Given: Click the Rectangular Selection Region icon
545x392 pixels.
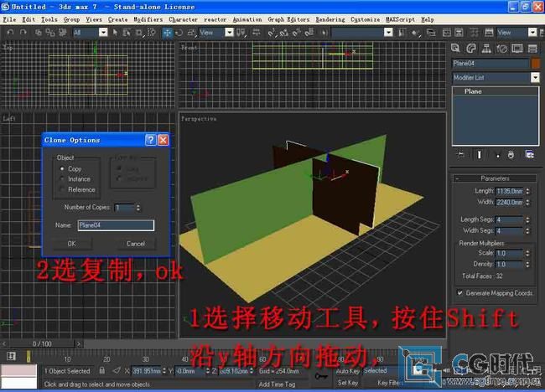Looking at the screenshot, I should (x=139, y=33).
